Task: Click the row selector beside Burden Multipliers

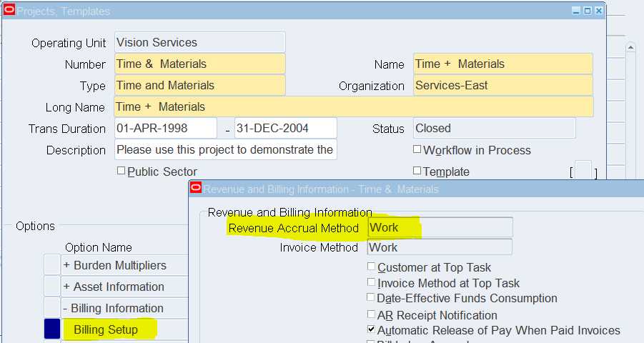Action: (52, 265)
